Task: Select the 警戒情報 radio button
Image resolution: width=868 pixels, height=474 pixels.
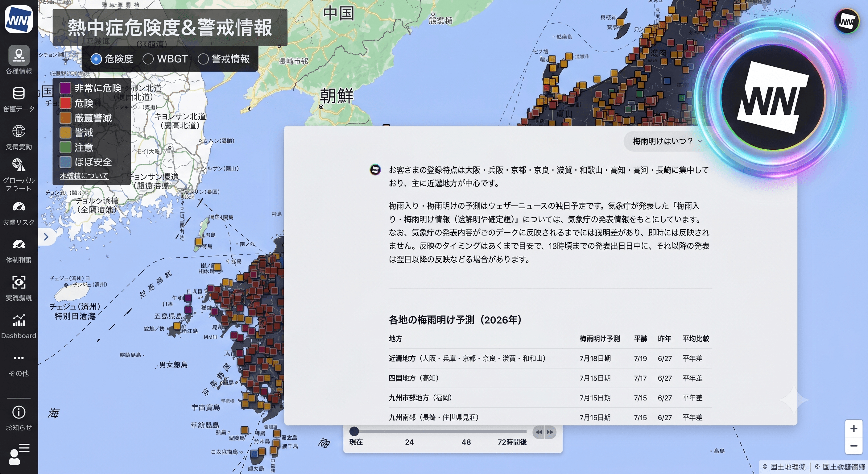Action: (x=203, y=59)
